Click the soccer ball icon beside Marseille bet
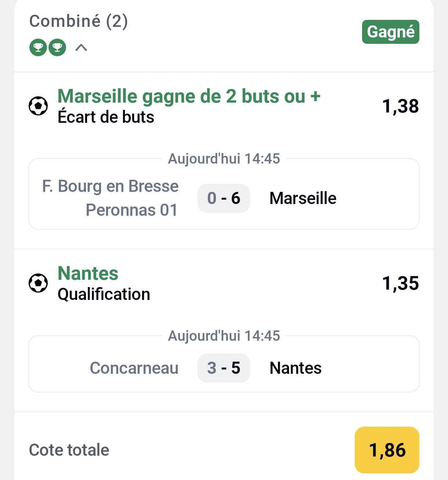The width and height of the screenshot is (448, 480). pos(38,106)
